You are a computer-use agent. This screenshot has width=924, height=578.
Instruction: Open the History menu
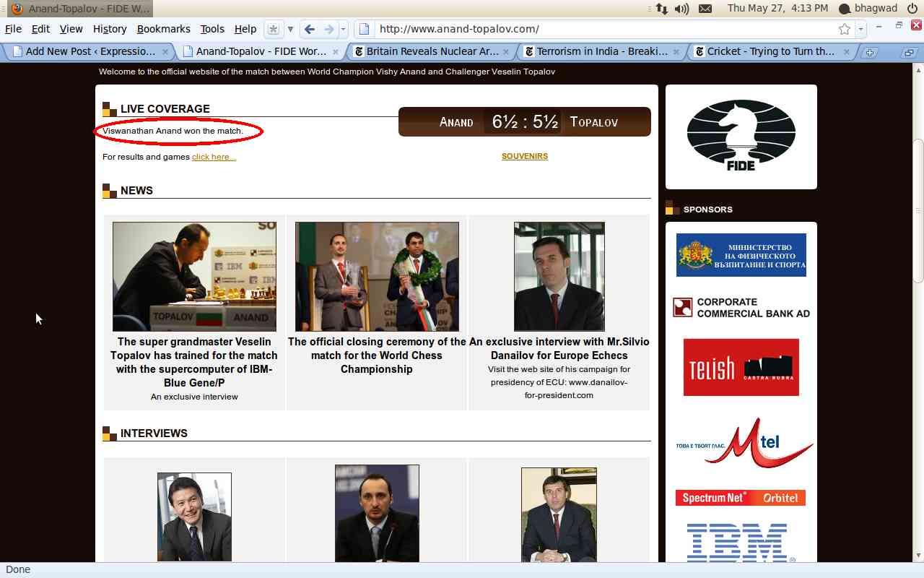(x=110, y=29)
